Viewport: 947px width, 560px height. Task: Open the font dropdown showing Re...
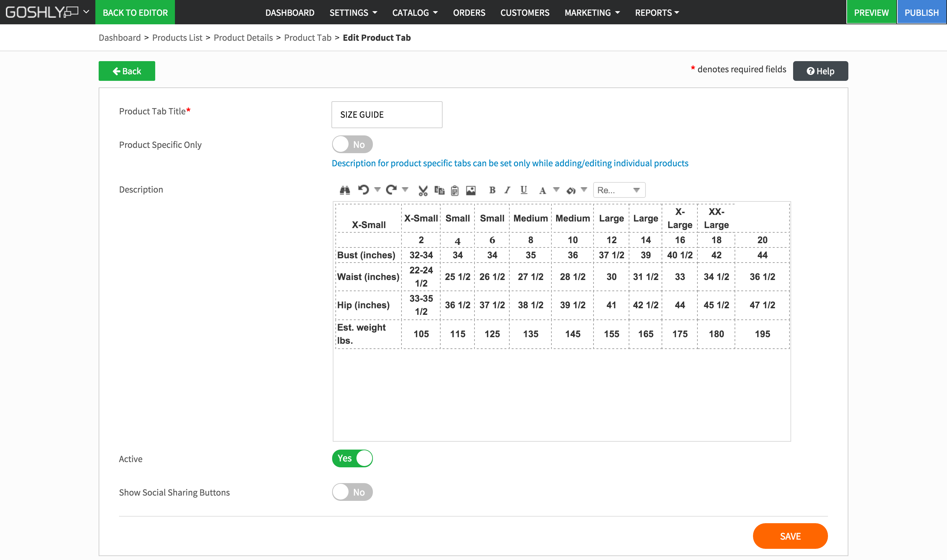pos(619,190)
